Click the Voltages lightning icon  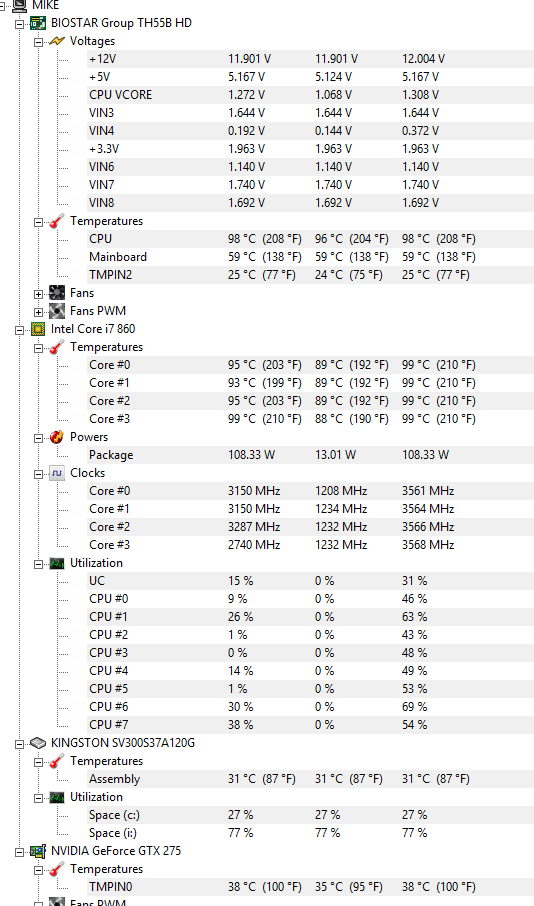click(x=57, y=41)
